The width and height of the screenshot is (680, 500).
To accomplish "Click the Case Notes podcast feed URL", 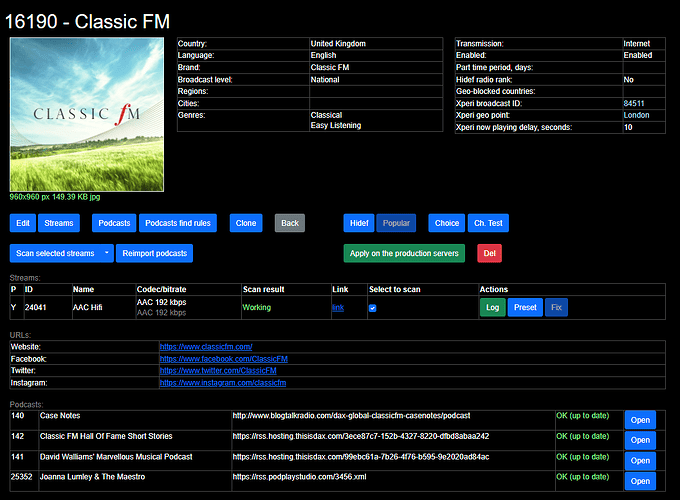I will coord(351,415).
